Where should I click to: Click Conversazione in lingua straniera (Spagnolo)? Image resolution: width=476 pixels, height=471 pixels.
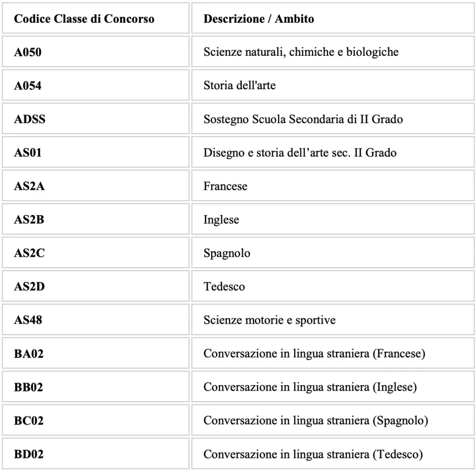tap(316, 421)
